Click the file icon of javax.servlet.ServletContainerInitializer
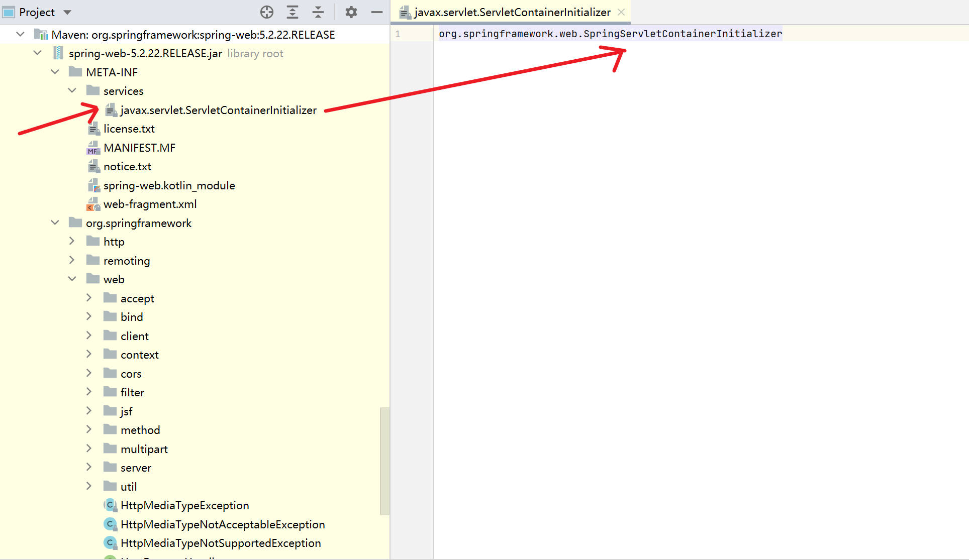The height and width of the screenshot is (560, 969). (111, 109)
